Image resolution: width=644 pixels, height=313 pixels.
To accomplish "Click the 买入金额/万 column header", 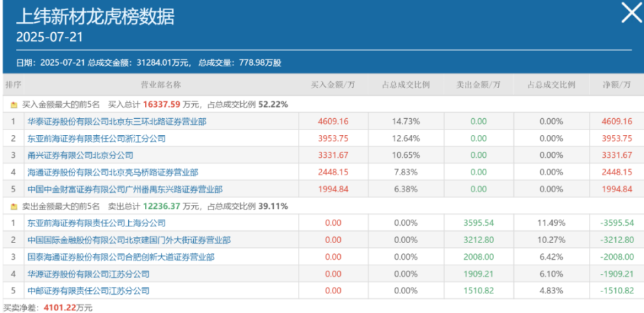I will [x=333, y=85].
